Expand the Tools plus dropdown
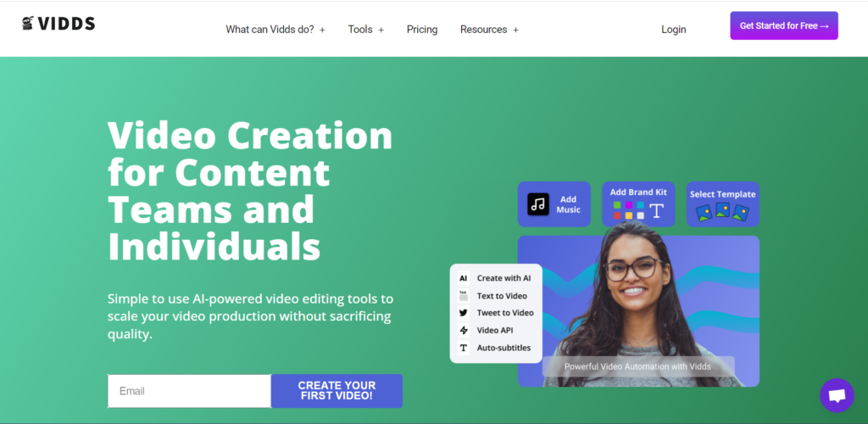 coord(366,30)
